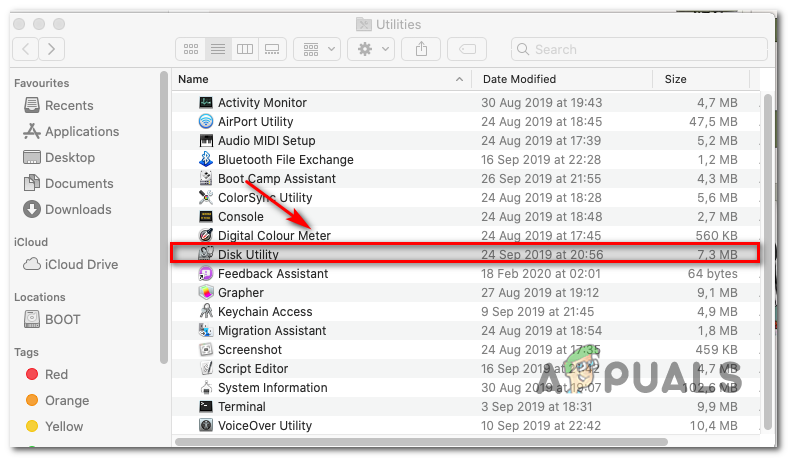This screenshot has height=458, width=788.
Task: Click the Utilities folder title icon
Action: click(x=363, y=24)
